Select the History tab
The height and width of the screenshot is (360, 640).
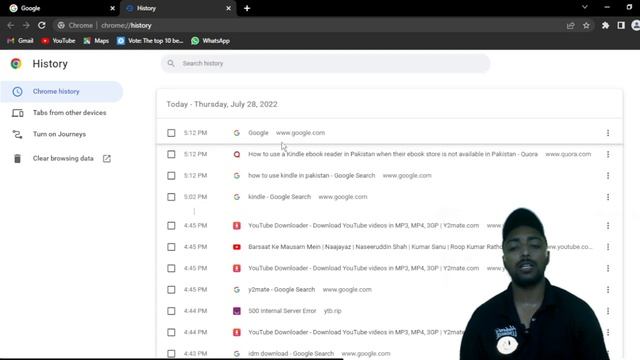coord(178,8)
